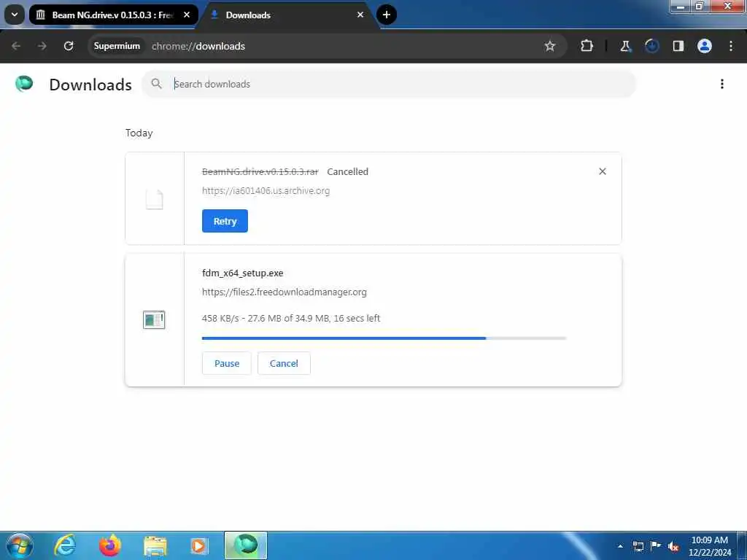Click the download speed status text
The image size is (747, 560).
point(291,319)
